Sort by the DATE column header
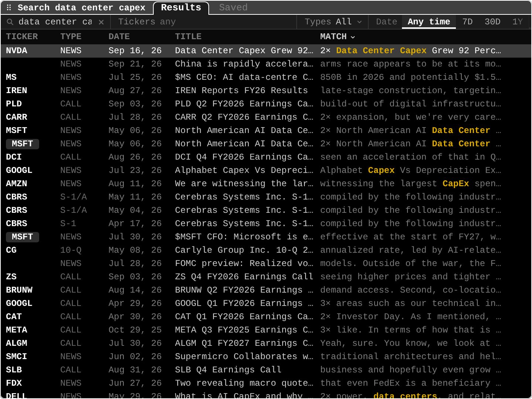The width and height of the screenshot is (532, 399). (x=119, y=37)
